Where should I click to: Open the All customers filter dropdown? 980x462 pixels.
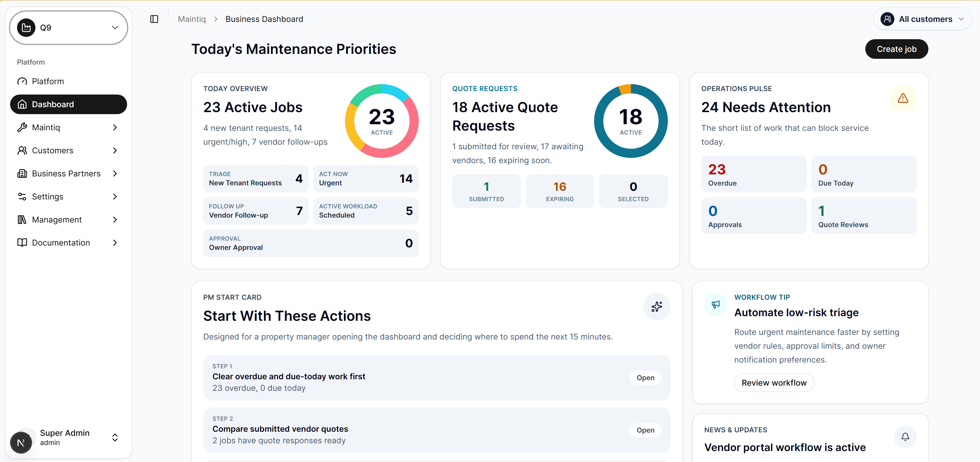tap(923, 19)
